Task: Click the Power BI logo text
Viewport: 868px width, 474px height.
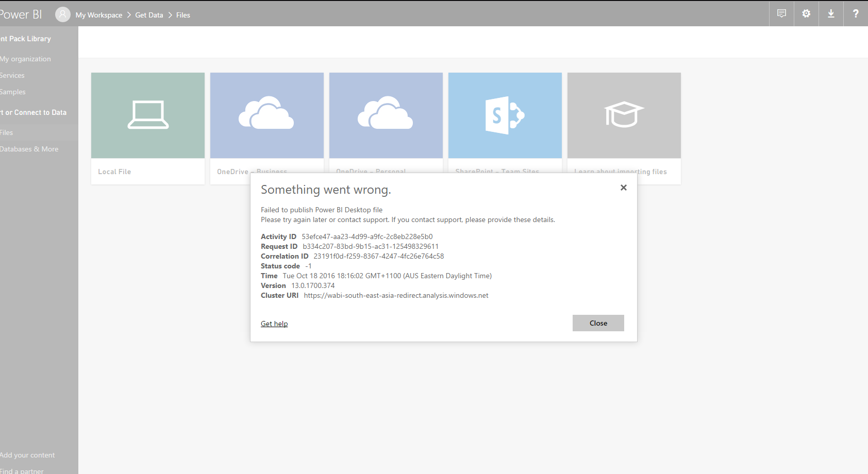Action: click(21, 14)
